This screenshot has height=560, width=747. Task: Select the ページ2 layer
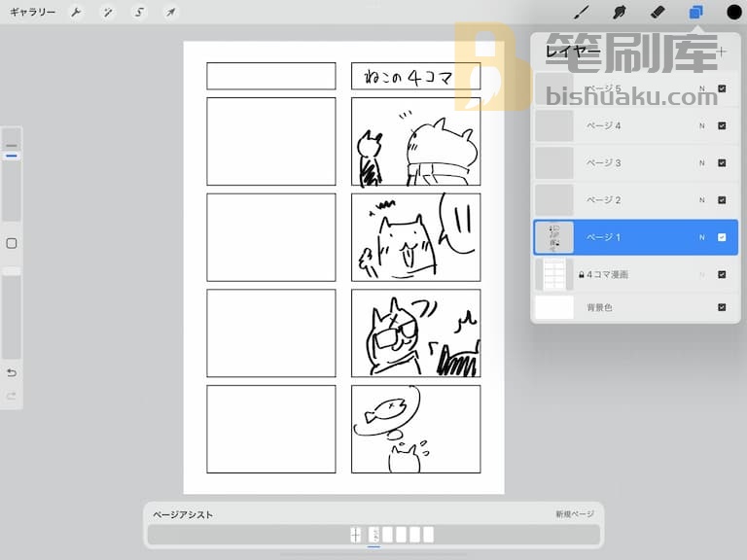pos(636,200)
